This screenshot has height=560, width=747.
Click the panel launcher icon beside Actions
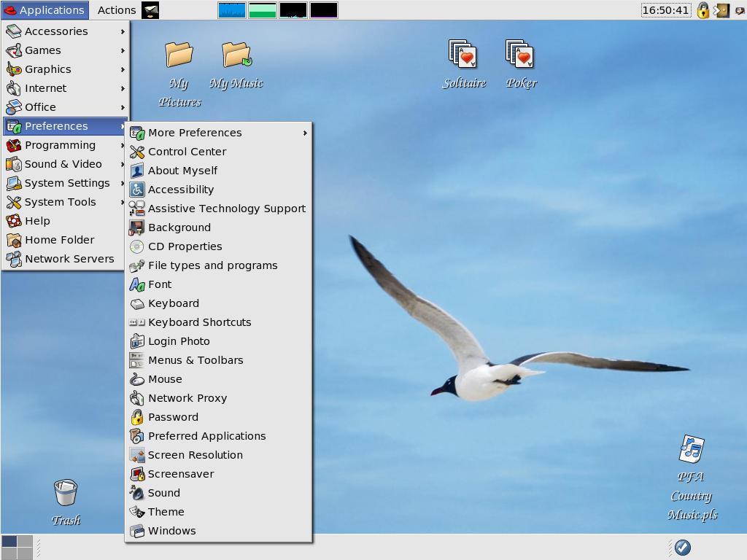(150, 10)
